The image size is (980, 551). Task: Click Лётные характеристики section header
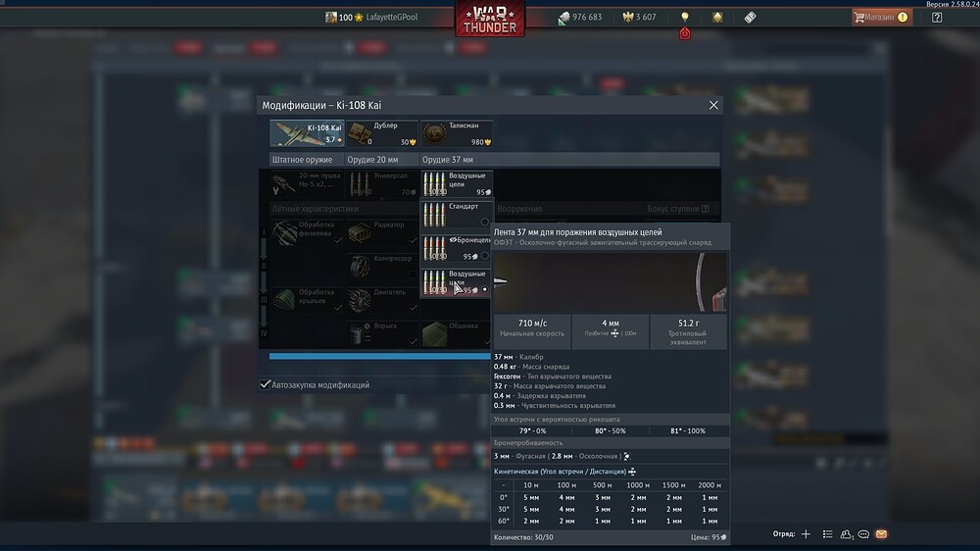pos(315,209)
